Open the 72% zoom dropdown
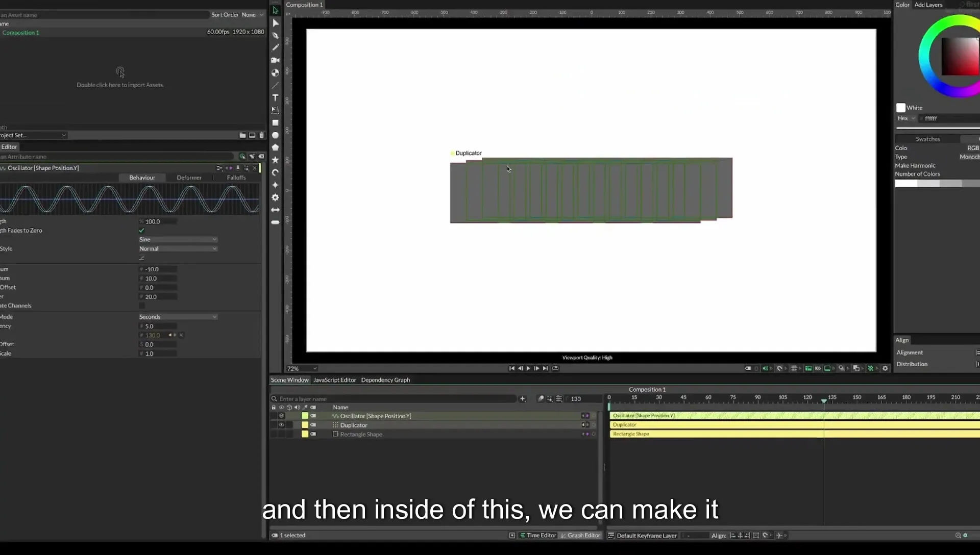The width and height of the screenshot is (980, 555). tap(302, 368)
